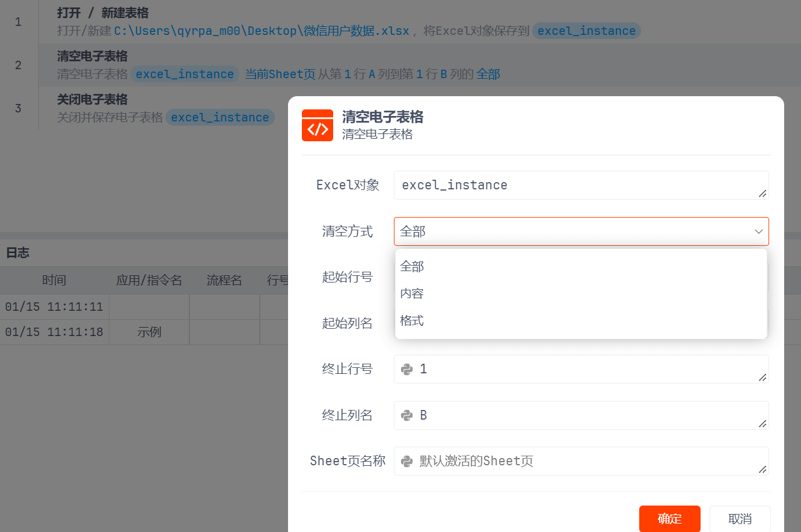This screenshot has width=801, height=532.
Task: Click the 时间 column header in log
Action: (54, 280)
